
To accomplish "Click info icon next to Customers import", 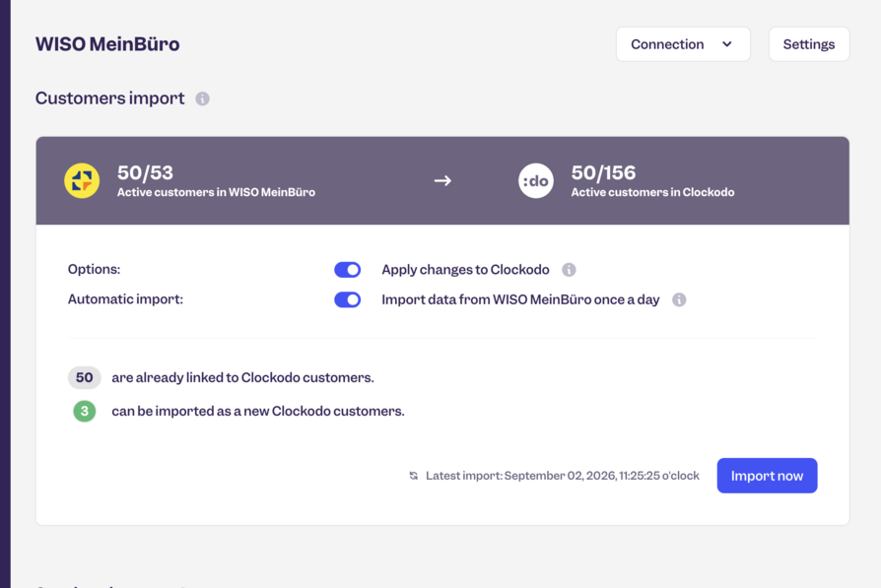I will [202, 98].
